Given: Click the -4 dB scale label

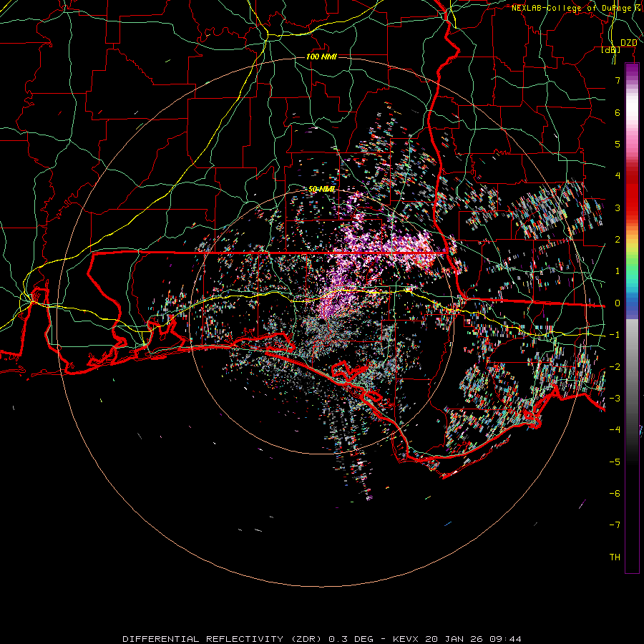Looking at the screenshot, I should click(x=615, y=430).
